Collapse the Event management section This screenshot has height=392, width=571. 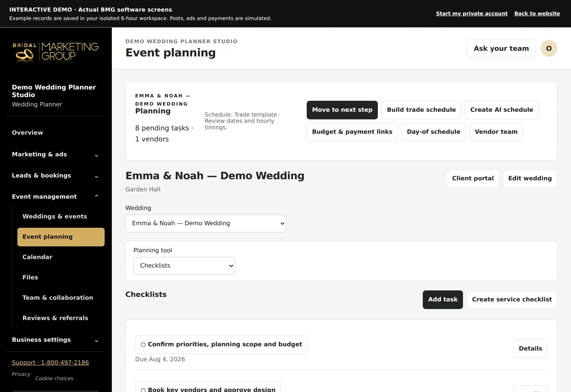click(55, 197)
